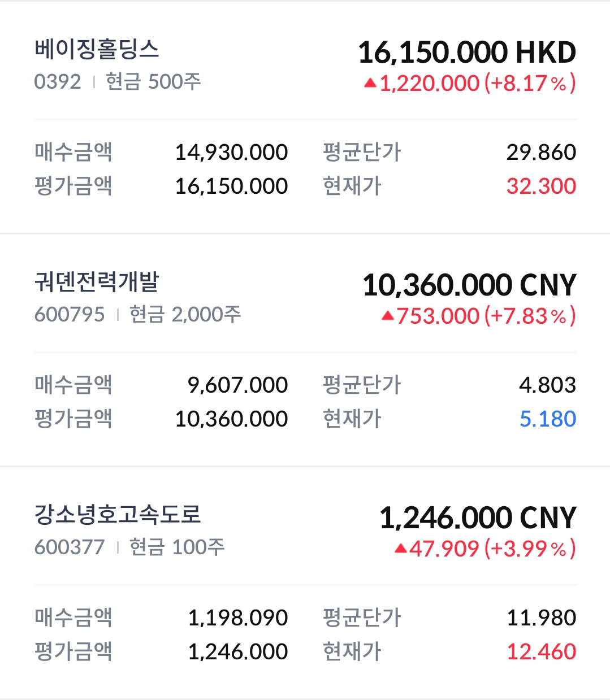
Task: Tap 궈뎬전력개발 현재가 5.180 in blue
Action: pos(547,419)
